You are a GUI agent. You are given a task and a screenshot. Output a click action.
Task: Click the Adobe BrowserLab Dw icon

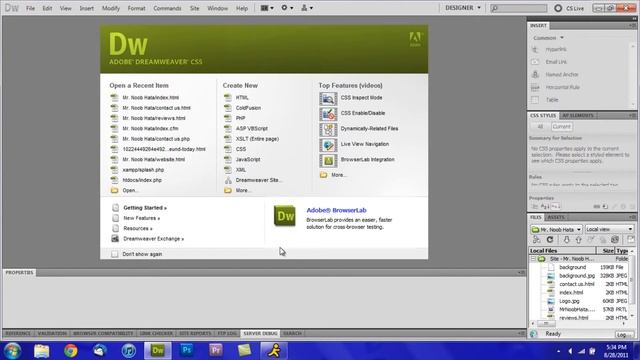tap(284, 216)
